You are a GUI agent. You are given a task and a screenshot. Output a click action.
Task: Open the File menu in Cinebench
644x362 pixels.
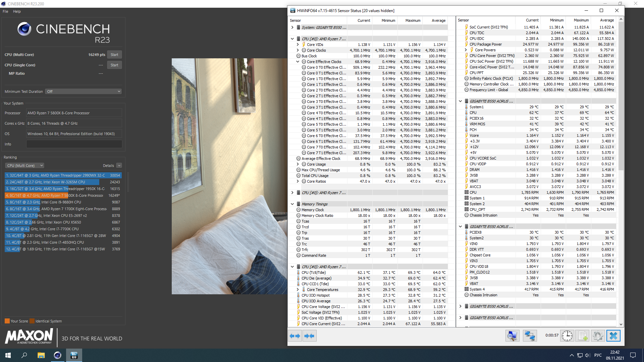(x=5, y=11)
